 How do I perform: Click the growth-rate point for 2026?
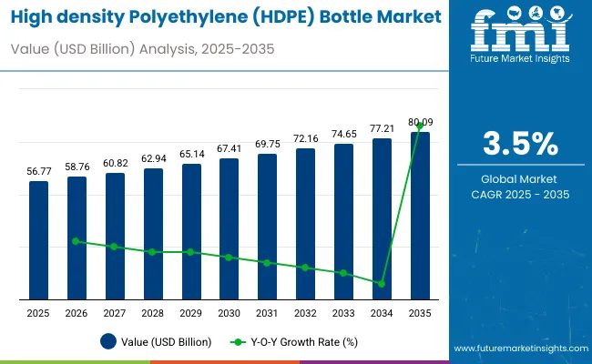[x=76, y=241]
